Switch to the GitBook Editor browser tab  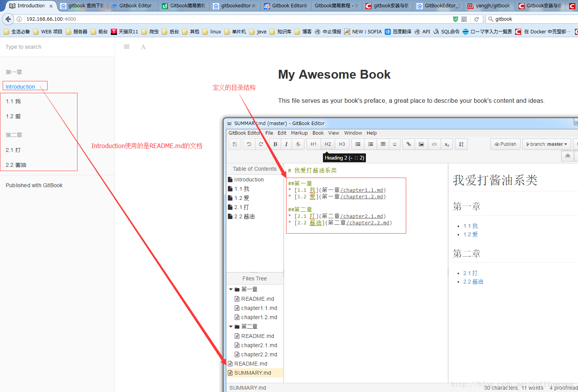(x=133, y=6)
